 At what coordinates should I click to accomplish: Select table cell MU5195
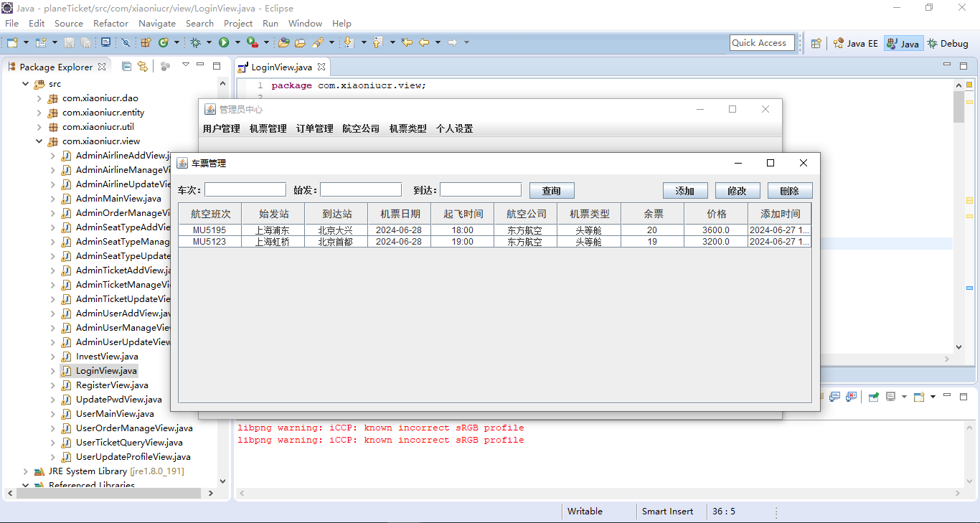tap(209, 230)
